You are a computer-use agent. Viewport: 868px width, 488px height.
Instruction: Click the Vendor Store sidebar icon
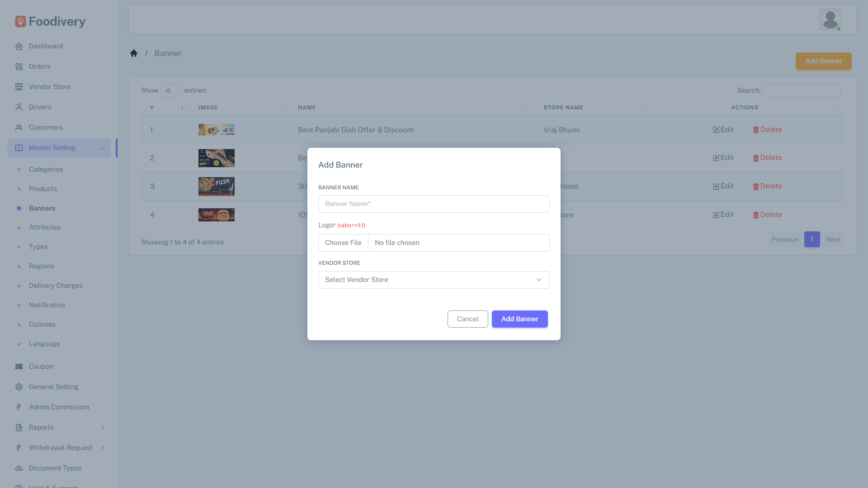19,87
